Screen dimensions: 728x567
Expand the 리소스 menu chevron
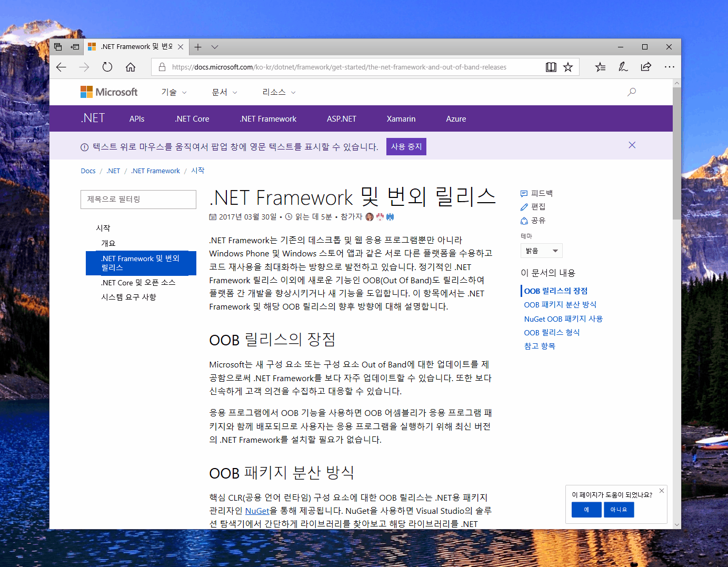pos(293,92)
